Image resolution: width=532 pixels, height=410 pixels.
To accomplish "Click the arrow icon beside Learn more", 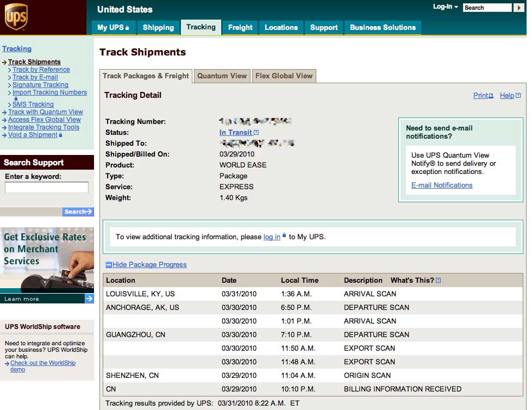I will 89,299.
